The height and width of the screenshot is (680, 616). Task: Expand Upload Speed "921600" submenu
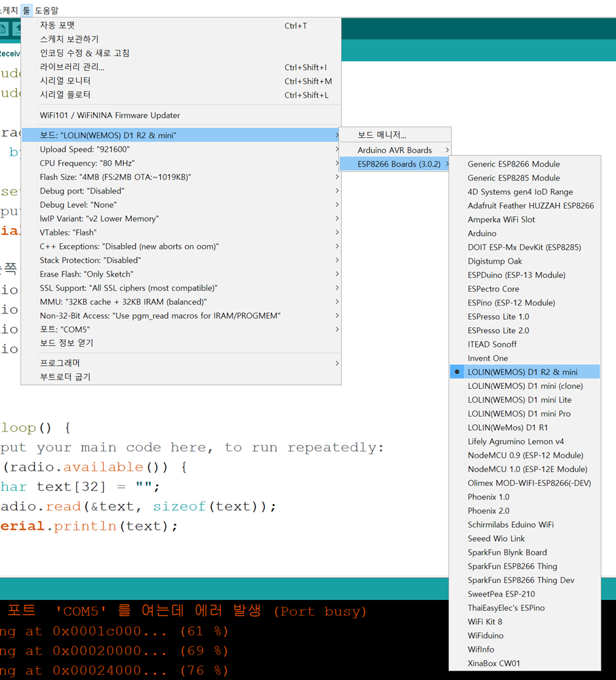click(181, 150)
